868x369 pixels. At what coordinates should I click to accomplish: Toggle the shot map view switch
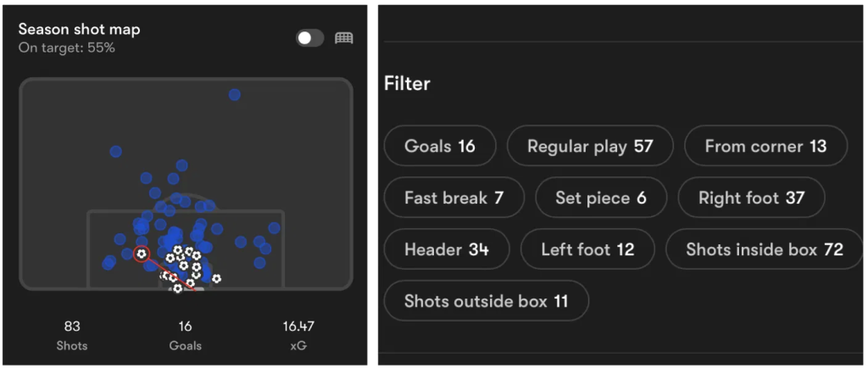(x=309, y=38)
